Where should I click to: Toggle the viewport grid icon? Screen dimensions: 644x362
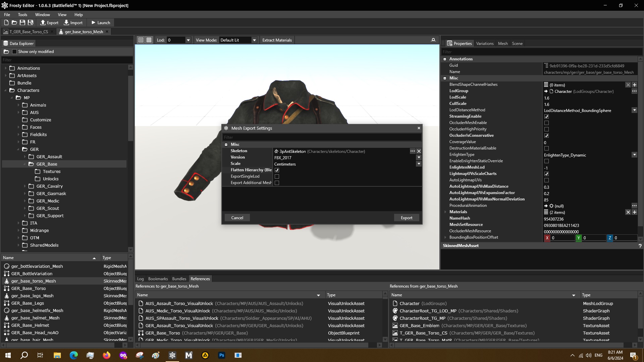[x=149, y=40]
